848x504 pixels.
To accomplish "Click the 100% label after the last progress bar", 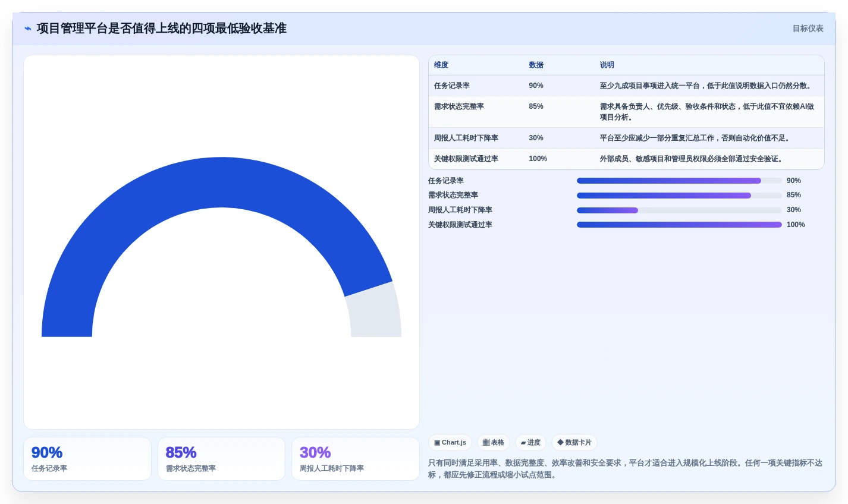I will (796, 225).
